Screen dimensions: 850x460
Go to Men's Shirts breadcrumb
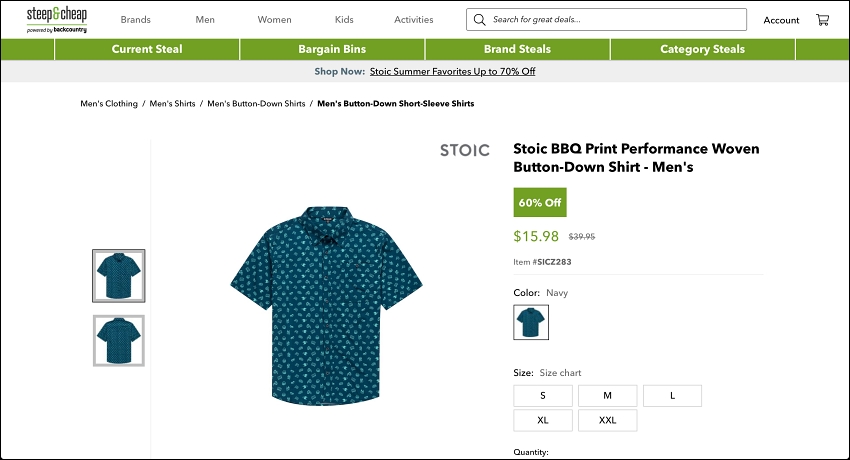pos(172,103)
